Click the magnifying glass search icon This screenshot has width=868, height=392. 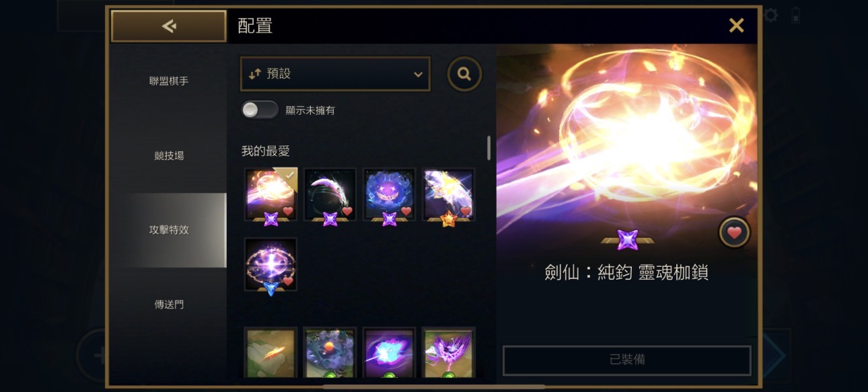[464, 74]
